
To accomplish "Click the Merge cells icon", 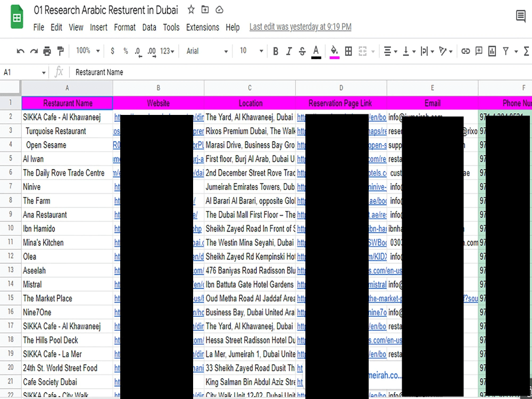I will tap(362, 51).
